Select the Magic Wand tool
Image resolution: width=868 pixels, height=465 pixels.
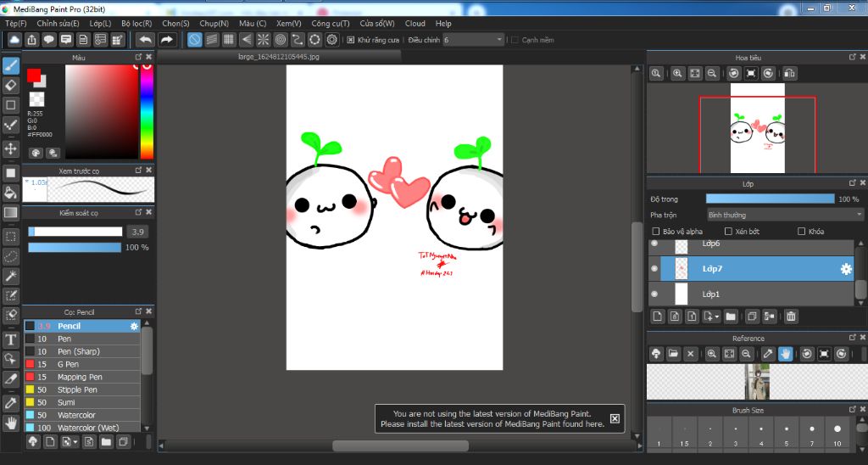[10, 276]
